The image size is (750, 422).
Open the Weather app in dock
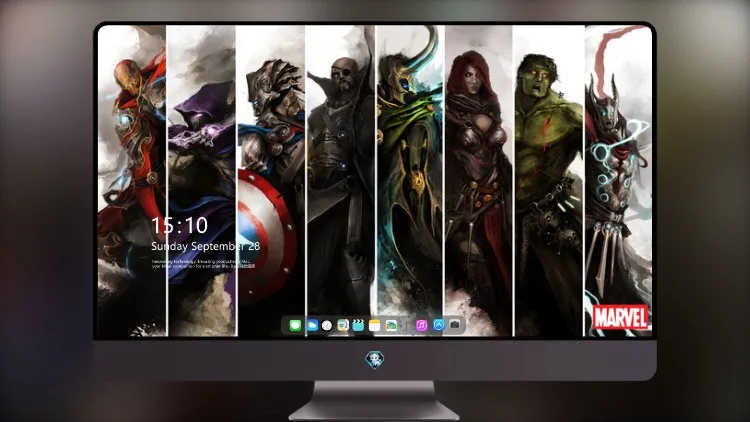(x=312, y=325)
